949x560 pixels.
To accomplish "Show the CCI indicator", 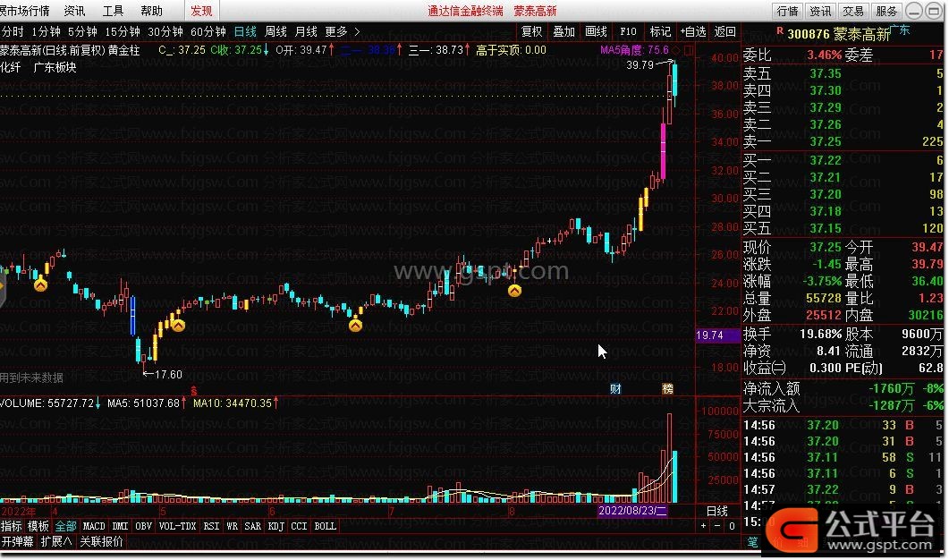I will tap(299, 526).
